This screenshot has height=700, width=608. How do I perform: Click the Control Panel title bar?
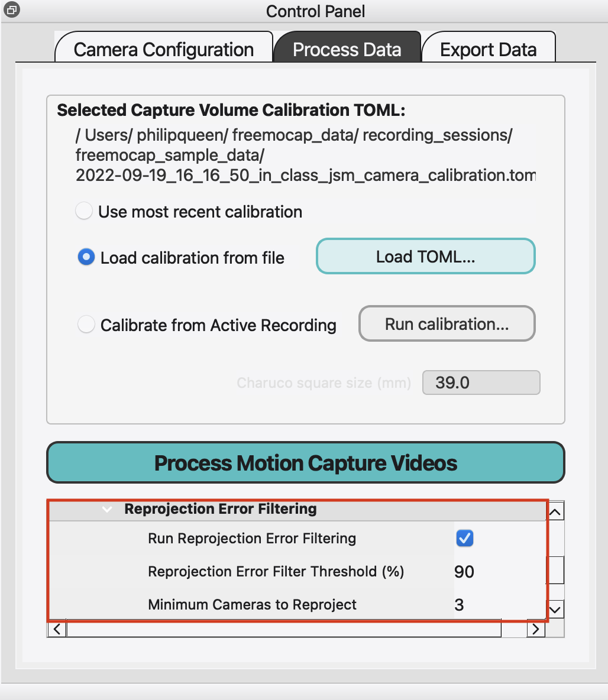pos(315,11)
